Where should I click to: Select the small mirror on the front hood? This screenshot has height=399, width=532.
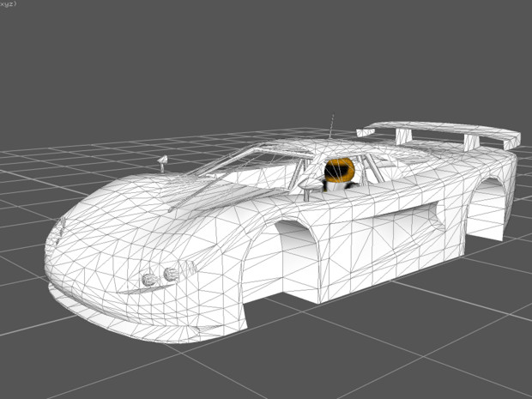[162, 164]
